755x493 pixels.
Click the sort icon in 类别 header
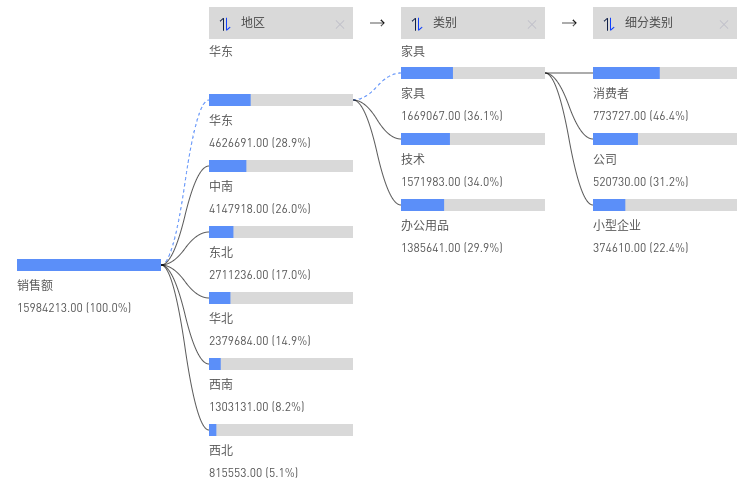point(417,23)
